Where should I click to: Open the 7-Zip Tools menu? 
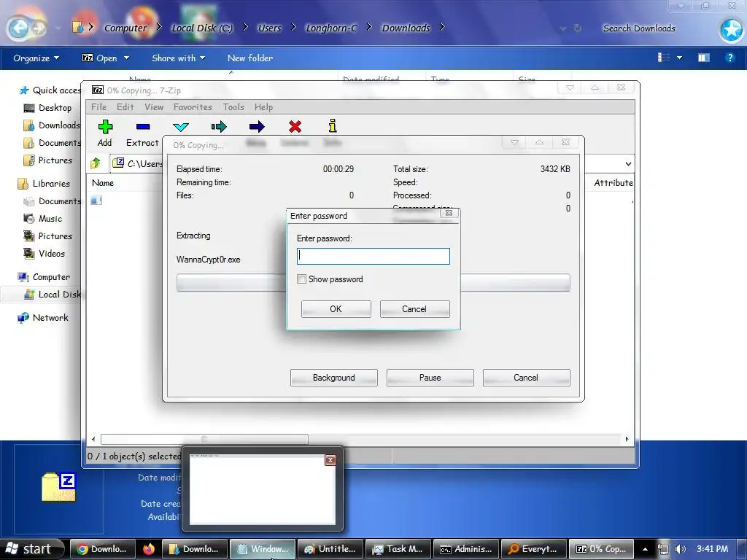[233, 107]
